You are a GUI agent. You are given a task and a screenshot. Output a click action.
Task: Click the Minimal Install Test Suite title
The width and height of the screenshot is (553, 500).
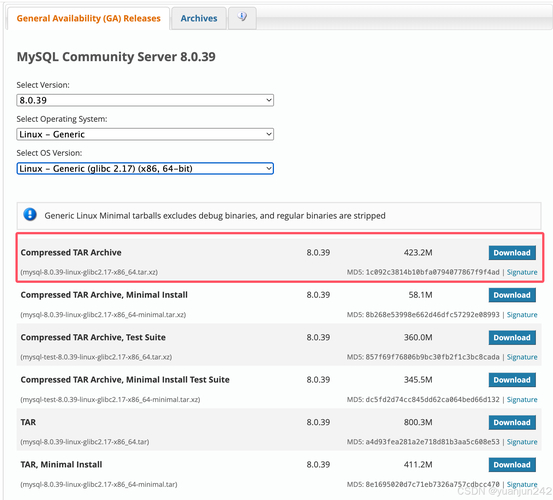point(125,380)
